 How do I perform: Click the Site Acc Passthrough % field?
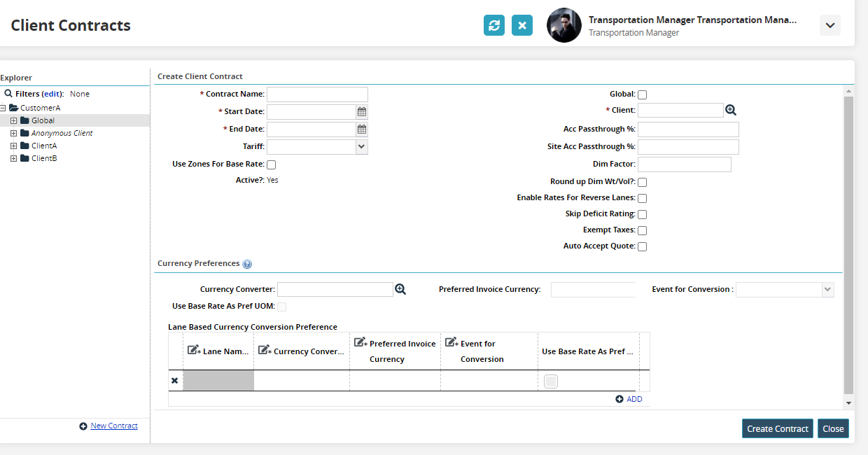(x=688, y=147)
